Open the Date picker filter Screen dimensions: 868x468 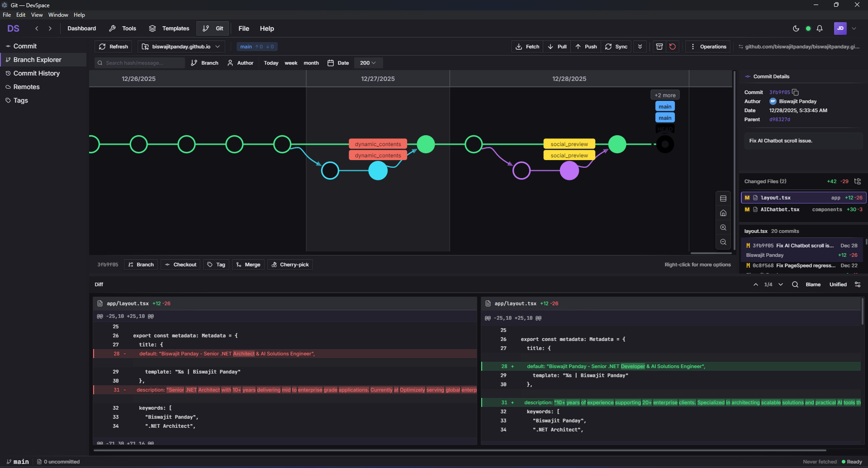click(338, 63)
